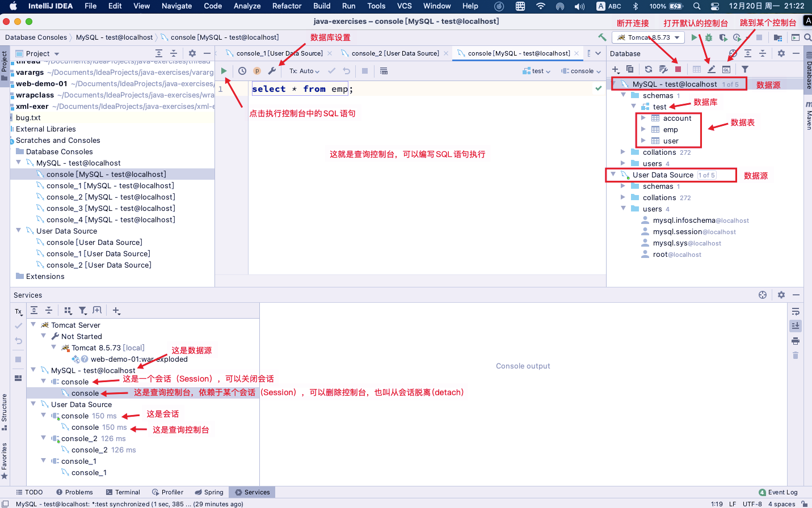Screen dimensions: 812x508
Task: Open Project Structure icon in main toolbar
Action: tap(778, 37)
